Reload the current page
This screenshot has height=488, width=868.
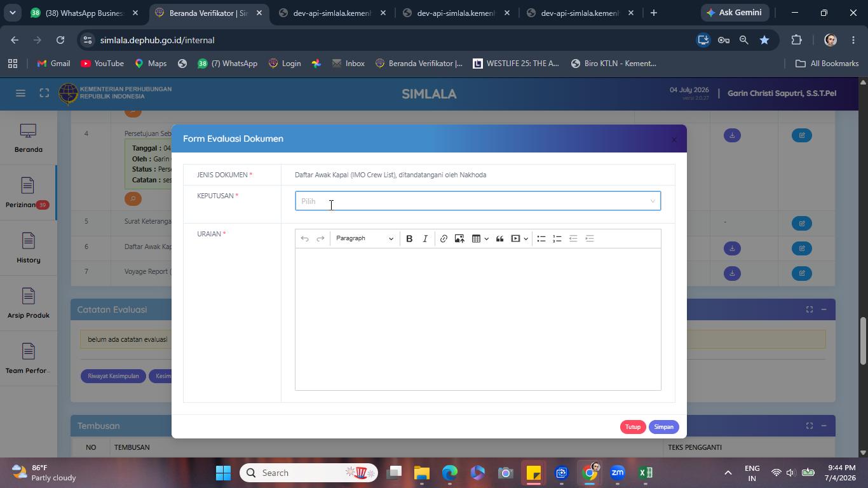[60, 40]
